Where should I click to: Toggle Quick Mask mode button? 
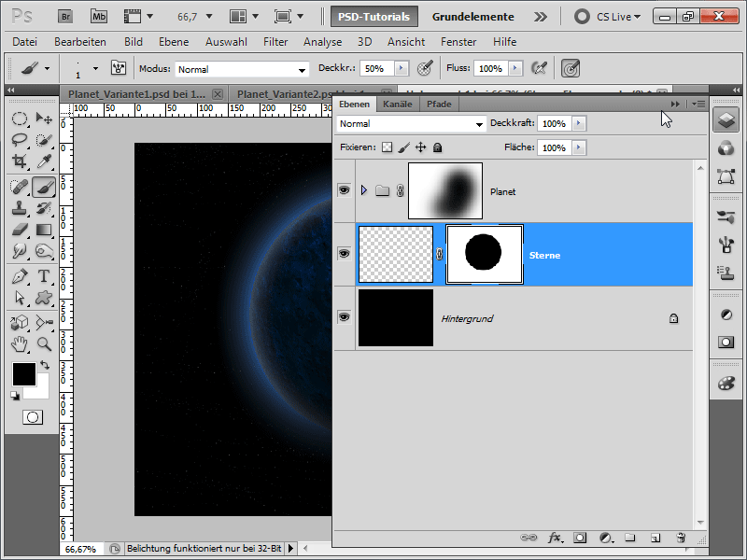33,417
